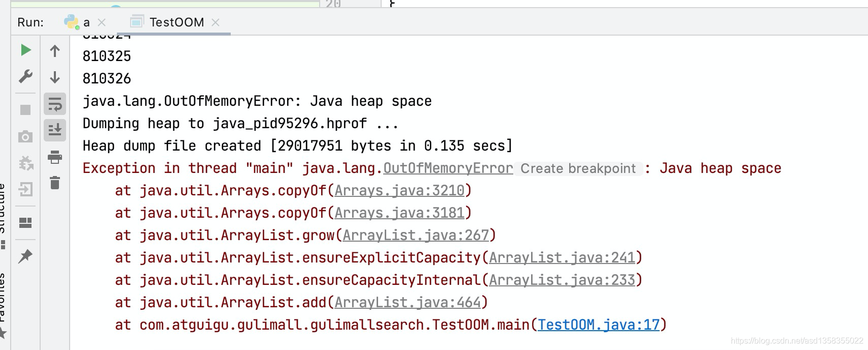This screenshot has height=350, width=868.
Task: Close the TestOOM run tab
Action: coord(215,22)
